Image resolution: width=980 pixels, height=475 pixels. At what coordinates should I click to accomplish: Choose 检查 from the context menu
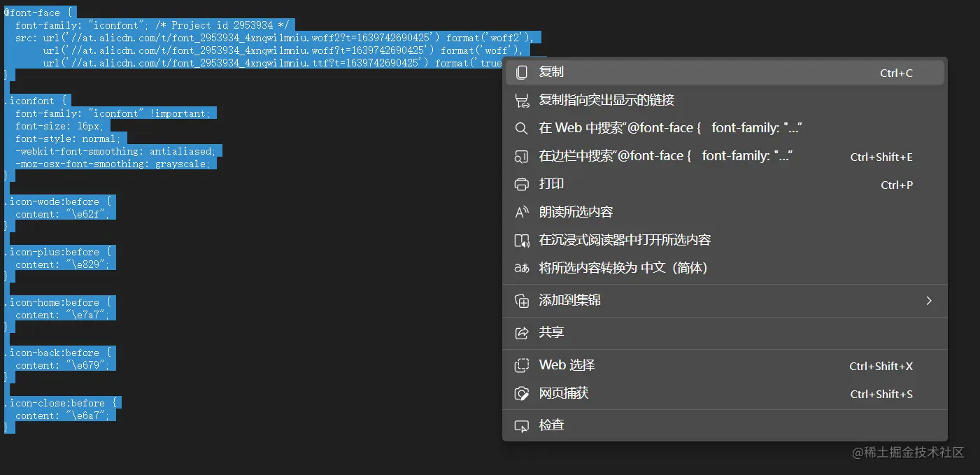tap(725, 425)
